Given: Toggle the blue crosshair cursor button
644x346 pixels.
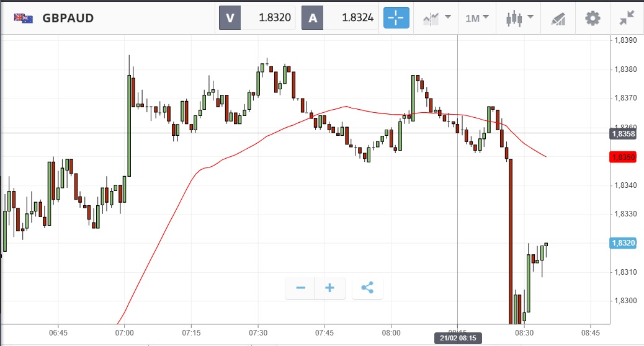Looking at the screenshot, I should [396, 18].
